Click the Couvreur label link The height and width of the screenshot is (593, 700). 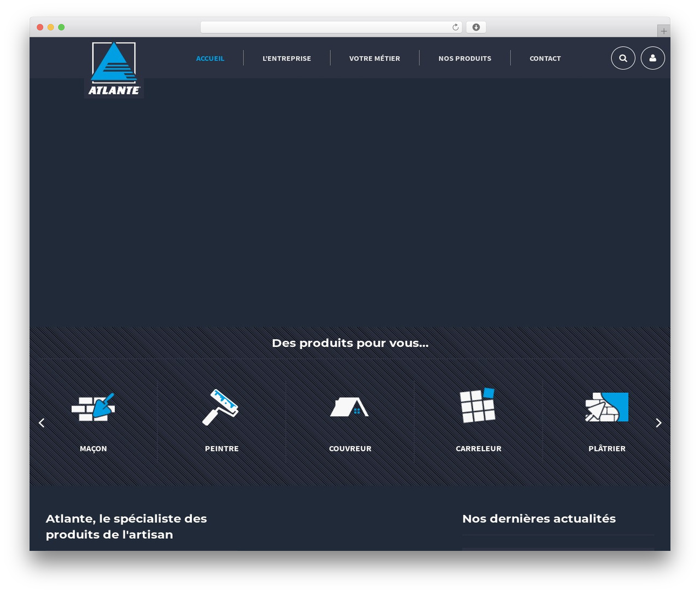(x=350, y=449)
